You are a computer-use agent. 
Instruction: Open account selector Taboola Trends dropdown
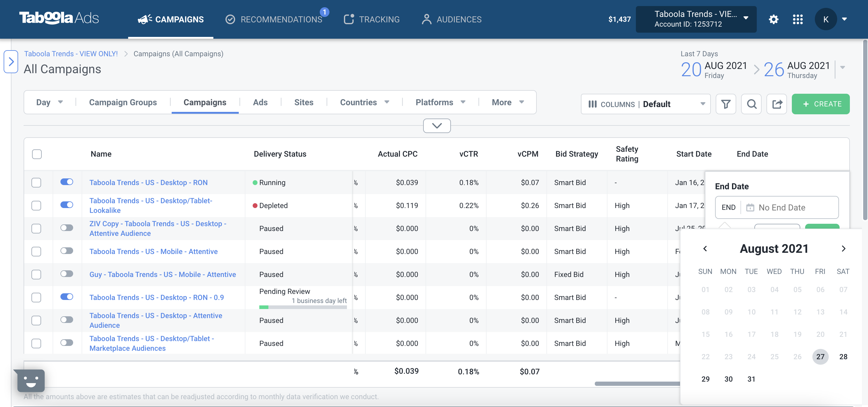(x=696, y=19)
